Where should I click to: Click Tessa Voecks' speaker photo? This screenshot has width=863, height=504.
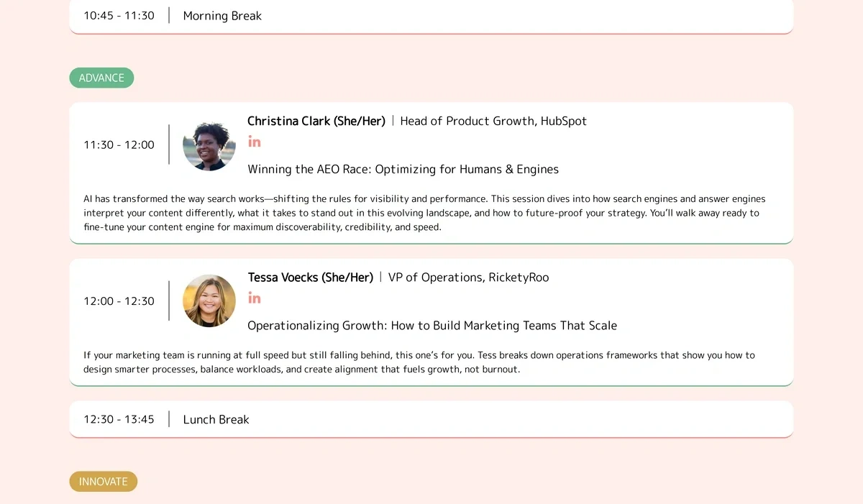[x=209, y=301]
